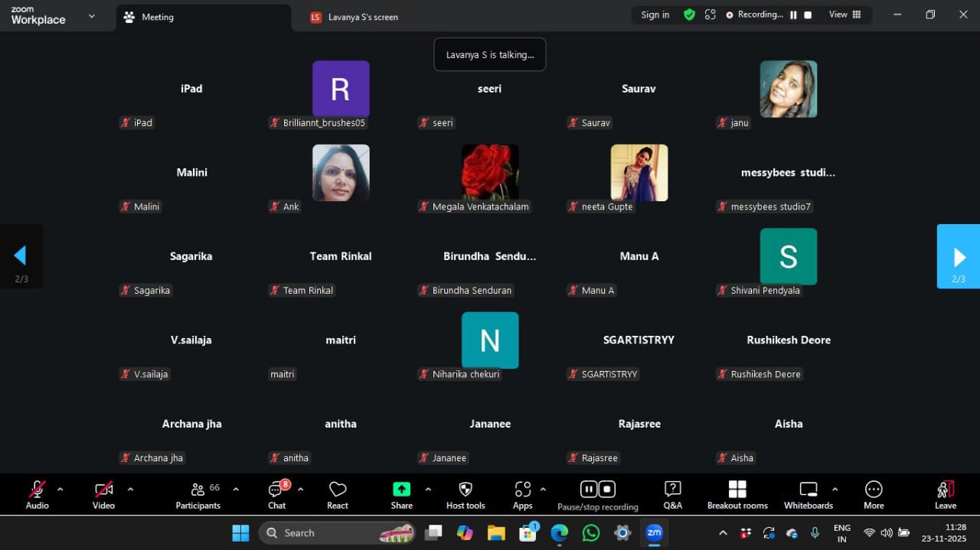
Task: Switch to Lavanya S's screen tab
Action: [x=354, y=17]
